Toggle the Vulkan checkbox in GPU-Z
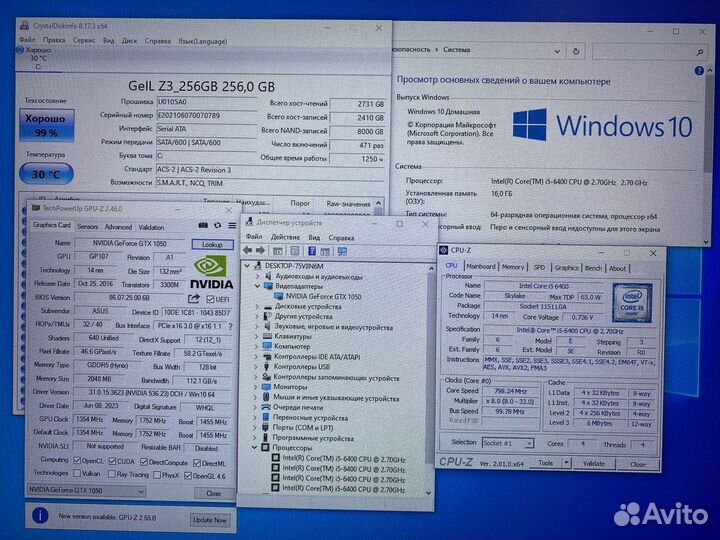720x540 pixels. [x=77, y=473]
